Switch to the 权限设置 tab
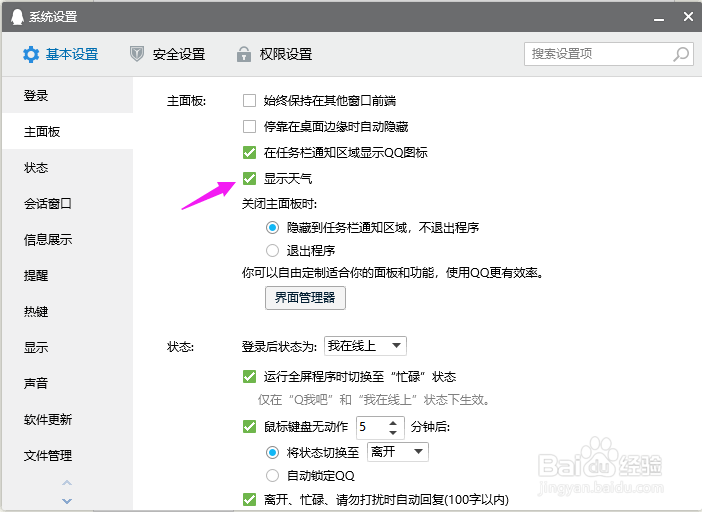This screenshot has height=512, width=702. pyautogui.click(x=274, y=55)
